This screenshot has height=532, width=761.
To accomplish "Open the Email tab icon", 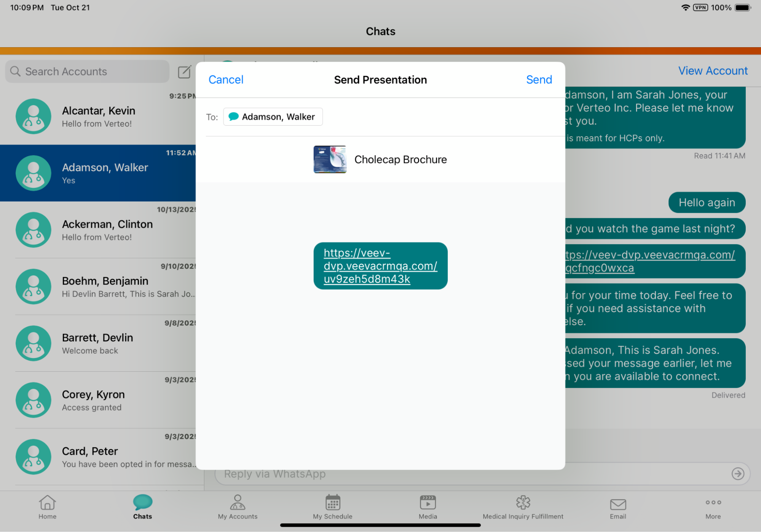I will [x=617, y=506].
